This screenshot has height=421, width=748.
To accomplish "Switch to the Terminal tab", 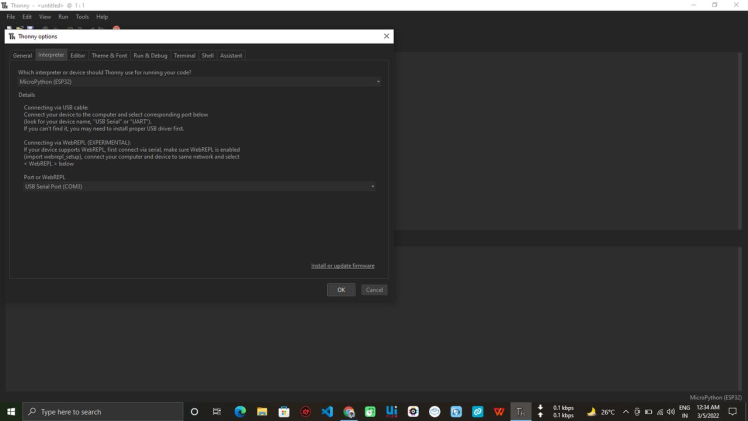I will click(x=185, y=56).
